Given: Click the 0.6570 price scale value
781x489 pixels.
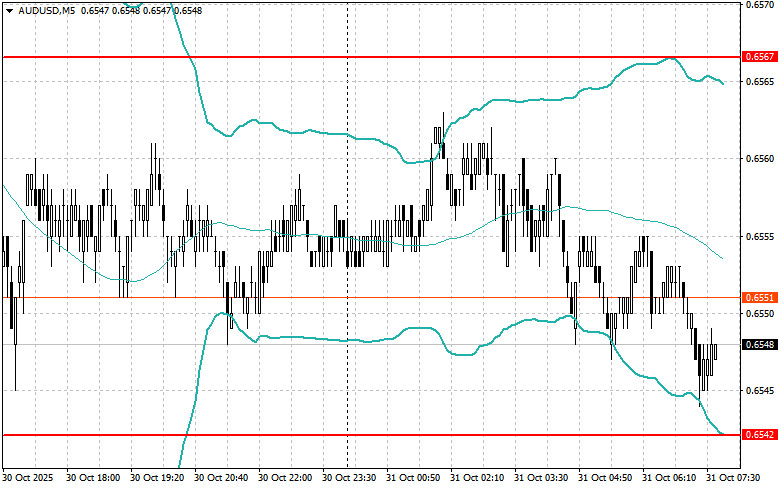Looking at the screenshot, I should tap(760, 4).
